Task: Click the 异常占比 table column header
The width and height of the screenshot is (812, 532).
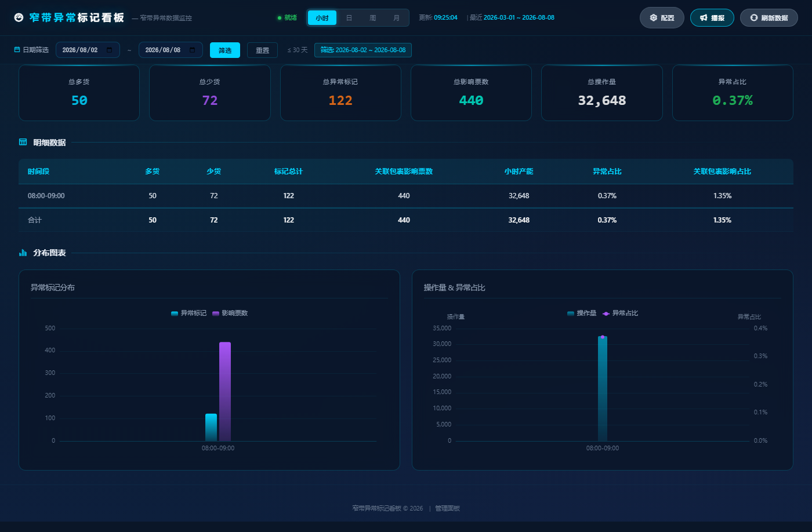Action: [607, 172]
